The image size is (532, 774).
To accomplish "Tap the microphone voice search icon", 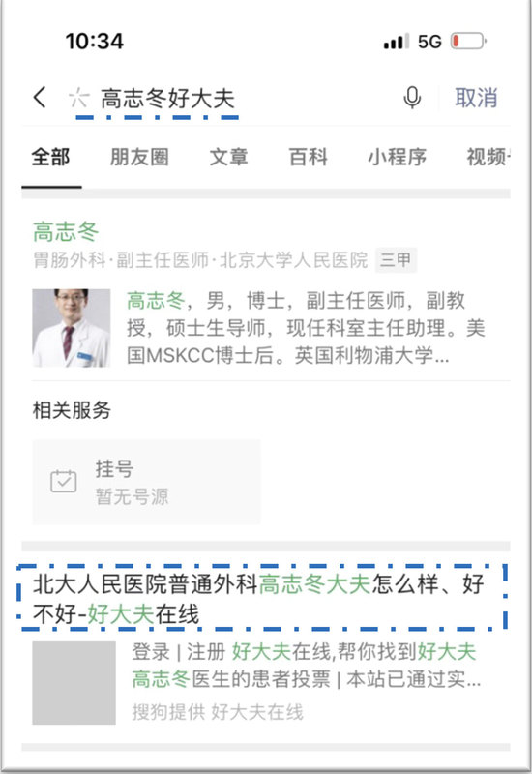I will (x=412, y=98).
